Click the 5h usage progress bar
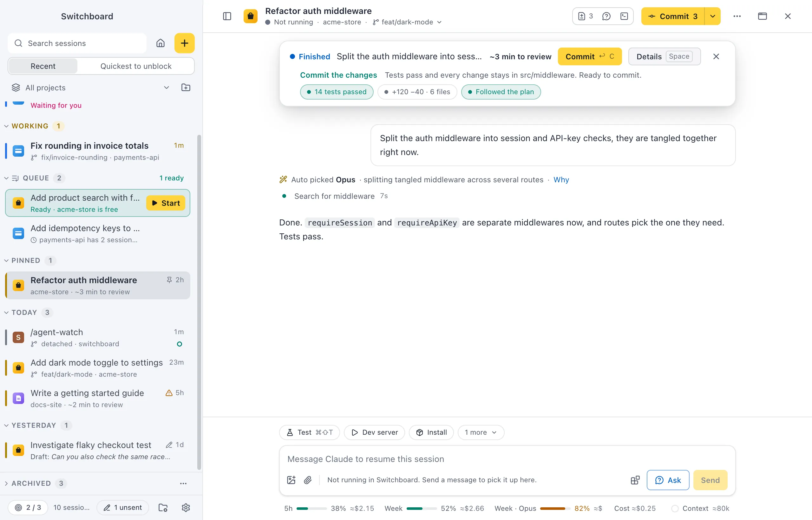This screenshot has height=520, width=812. 311,508
